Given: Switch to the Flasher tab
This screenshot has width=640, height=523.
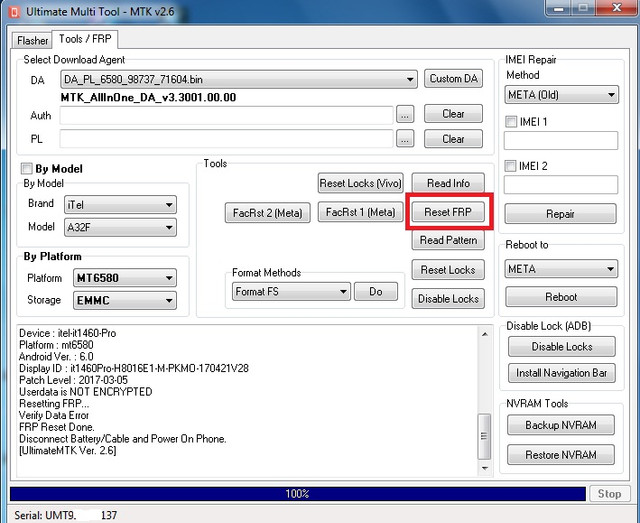Looking at the screenshot, I should tap(32, 40).
